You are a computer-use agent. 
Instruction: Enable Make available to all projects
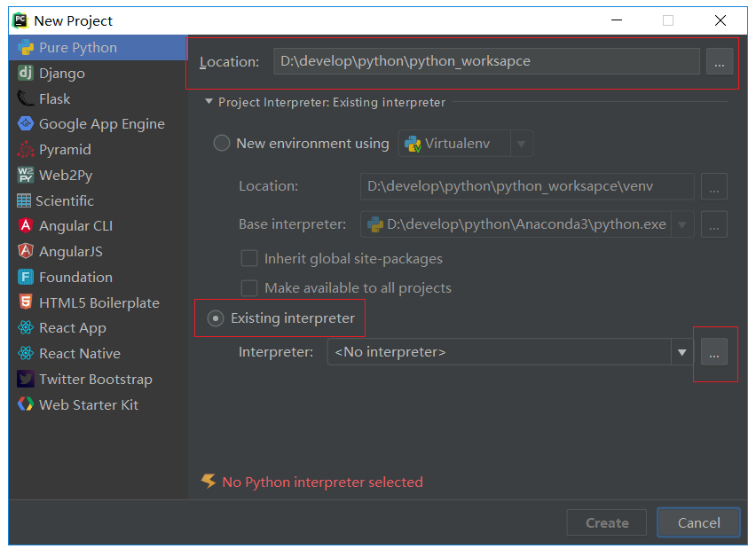(249, 288)
